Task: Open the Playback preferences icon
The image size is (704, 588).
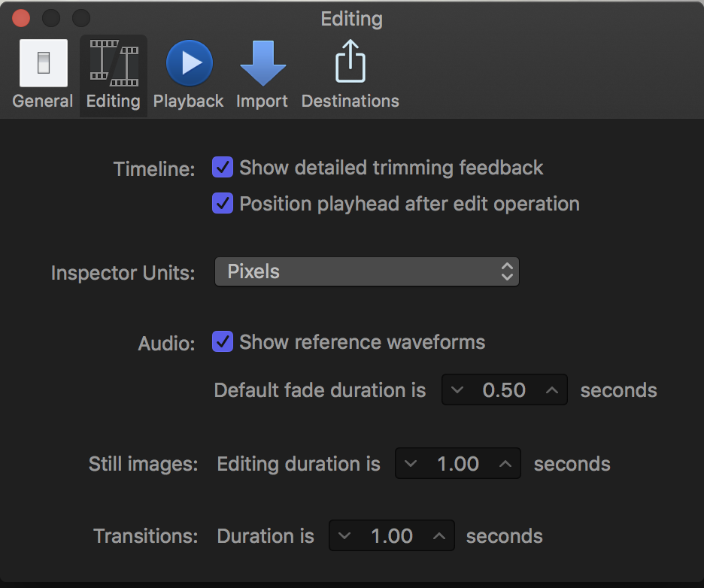Action: pos(189,63)
